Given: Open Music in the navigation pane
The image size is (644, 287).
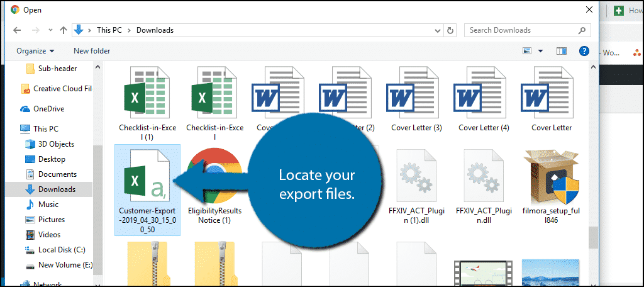Looking at the screenshot, I should click(42, 205).
